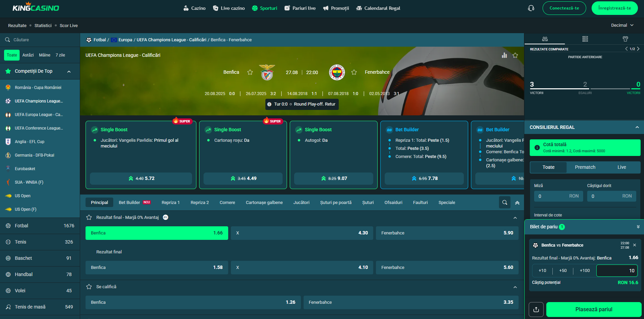
Task: Collapse all markets double-chevron button
Action: tap(517, 203)
